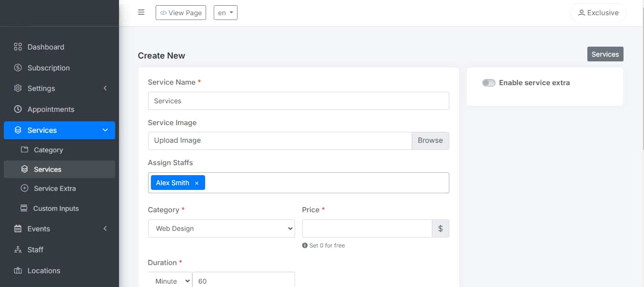The height and width of the screenshot is (287, 644).
Task: Click Browse to upload service image
Action: click(x=430, y=140)
